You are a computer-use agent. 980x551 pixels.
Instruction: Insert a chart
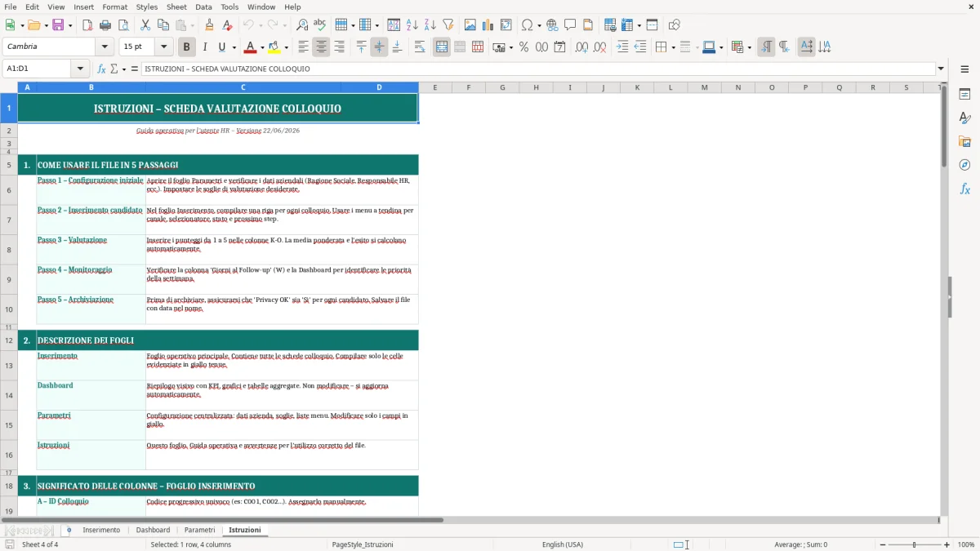click(x=488, y=24)
